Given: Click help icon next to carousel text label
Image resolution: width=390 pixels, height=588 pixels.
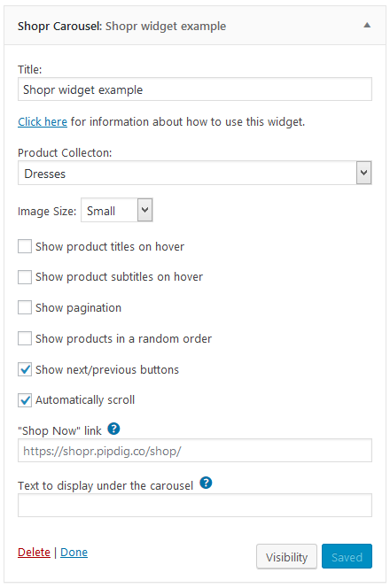Looking at the screenshot, I should [206, 483].
